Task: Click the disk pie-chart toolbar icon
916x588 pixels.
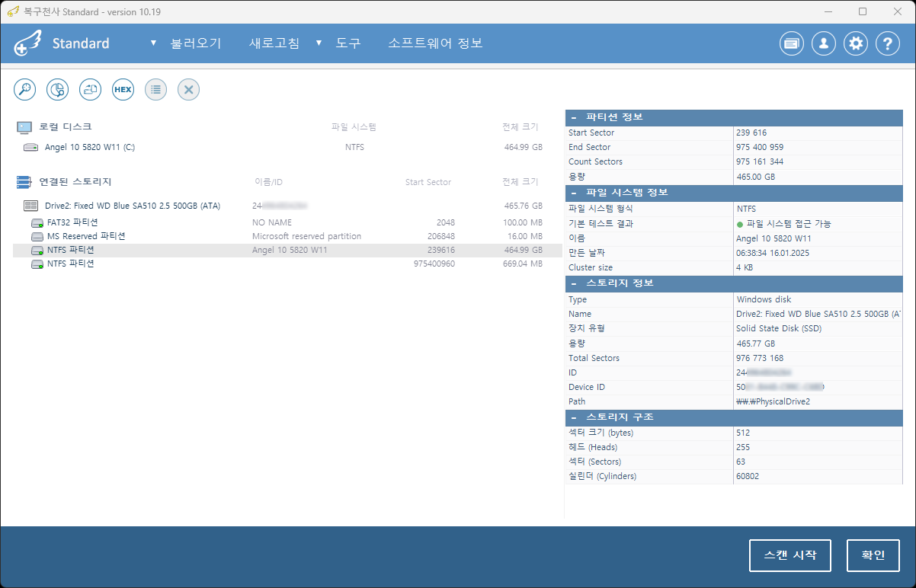Action: pyautogui.click(x=58, y=89)
